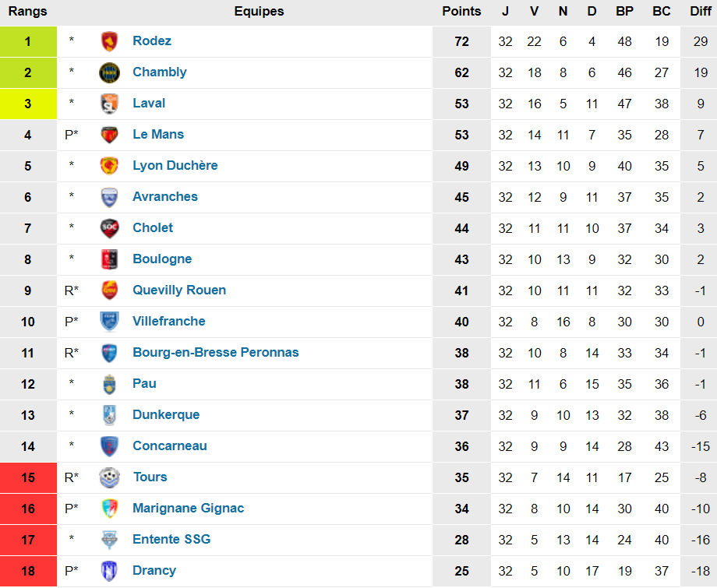Image resolution: width=717 pixels, height=588 pixels.
Task: Click the Le Mans club badge
Action: (110, 135)
